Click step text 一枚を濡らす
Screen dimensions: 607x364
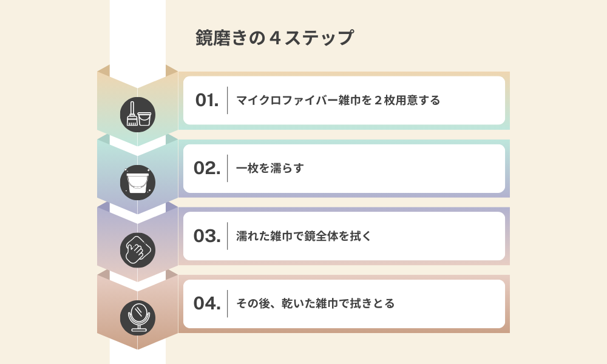[270, 168]
